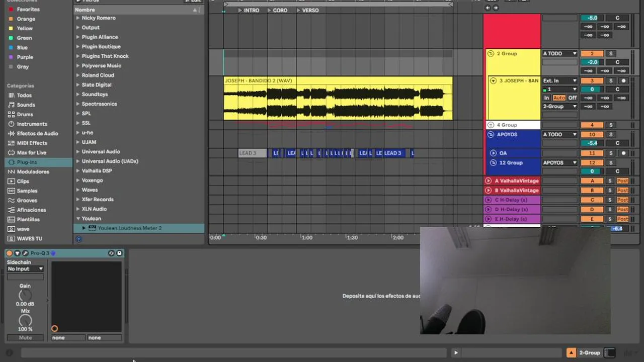Image resolution: width=644 pixels, height=362 pixels.
Task: Expand the Universal Audio (UADx) folder
Action: (x=77, y=161)
